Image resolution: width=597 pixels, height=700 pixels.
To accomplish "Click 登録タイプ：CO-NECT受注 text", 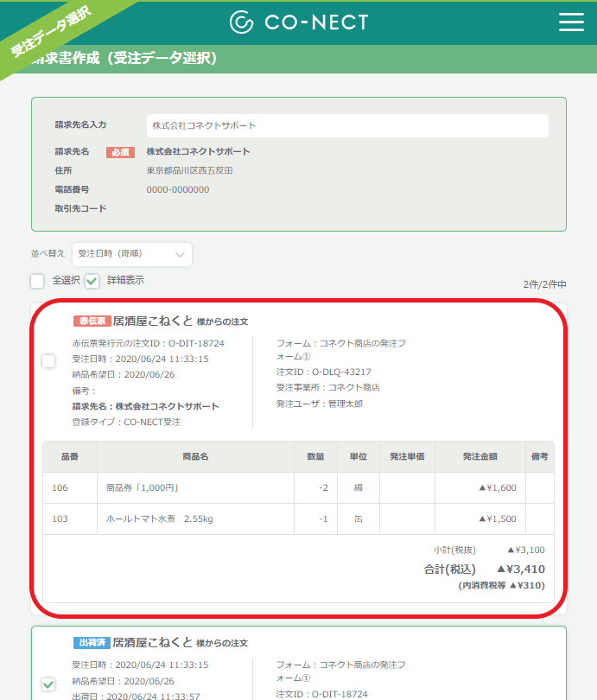I will click(126, 422).
